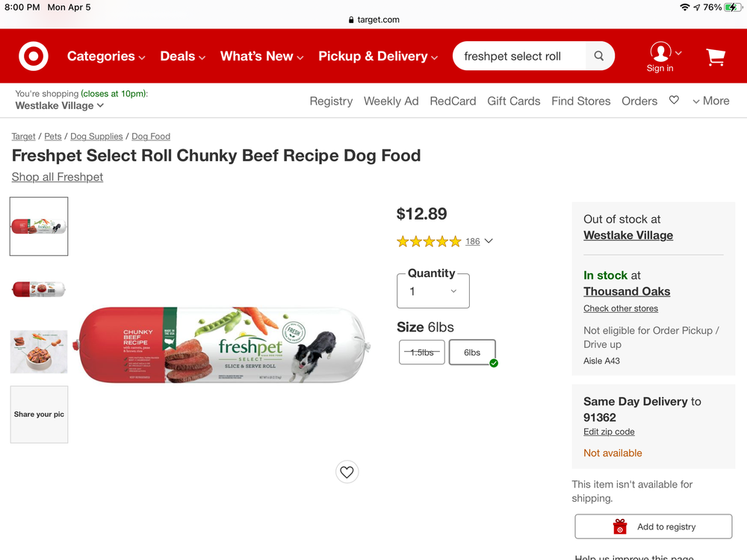Select the second product thumbnail image
This screenshot has width=747, height=560.
(x=39, y=289)
